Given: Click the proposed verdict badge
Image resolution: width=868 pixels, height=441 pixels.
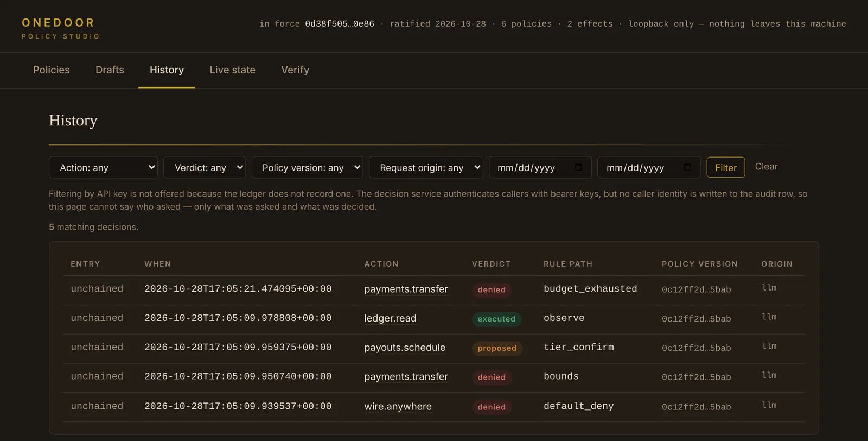Looking at the screenshot, I should click(x=497, y=349).
